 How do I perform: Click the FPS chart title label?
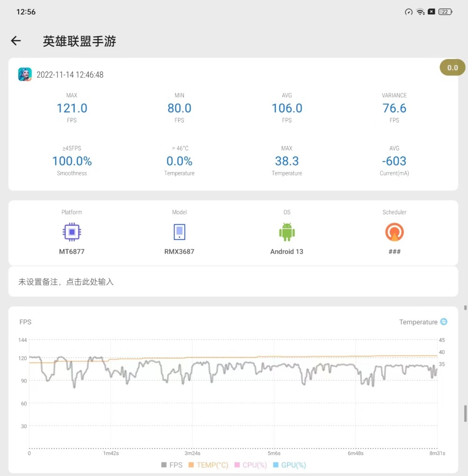tap(26, 322)
